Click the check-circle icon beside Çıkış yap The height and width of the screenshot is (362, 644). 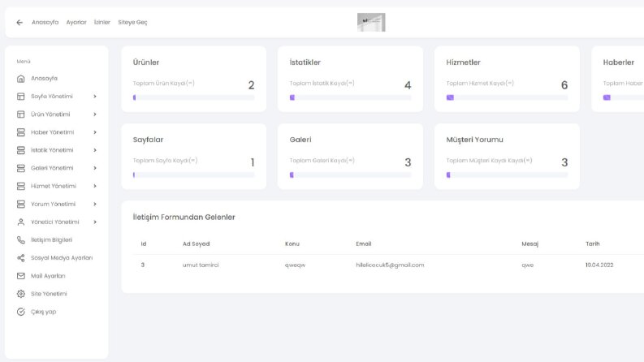(21, 312)
